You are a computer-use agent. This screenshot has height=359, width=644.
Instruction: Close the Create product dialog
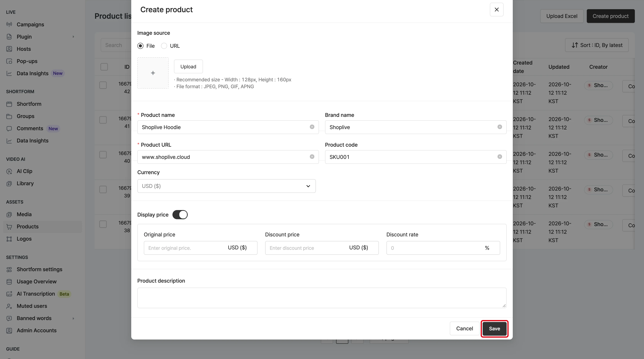click(497, 10)
